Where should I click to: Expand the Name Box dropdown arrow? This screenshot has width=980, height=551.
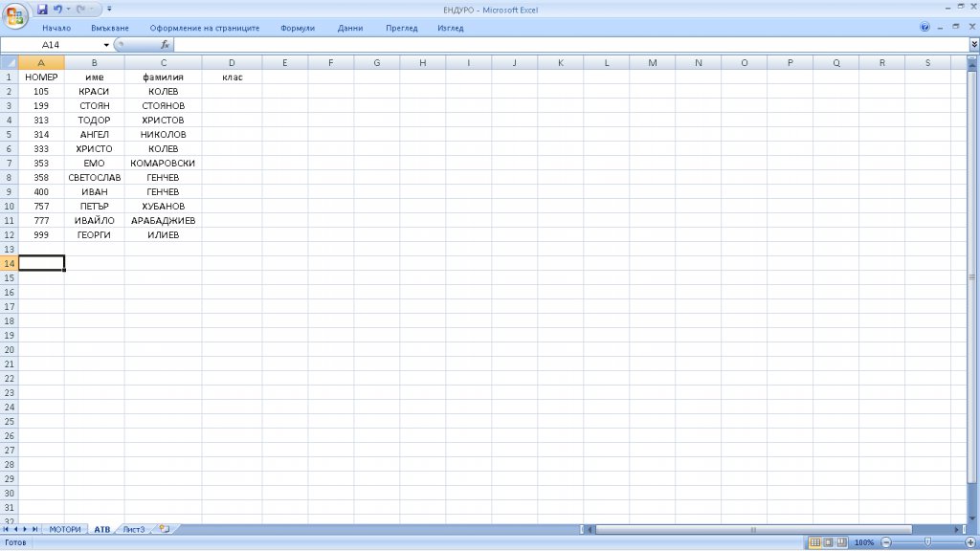(x=106, y=45)
